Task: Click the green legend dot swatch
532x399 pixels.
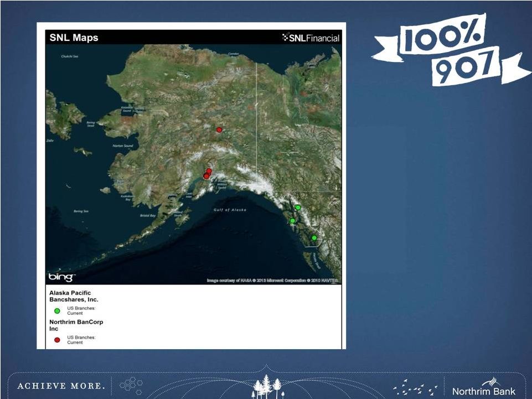Action: [57, 310]
